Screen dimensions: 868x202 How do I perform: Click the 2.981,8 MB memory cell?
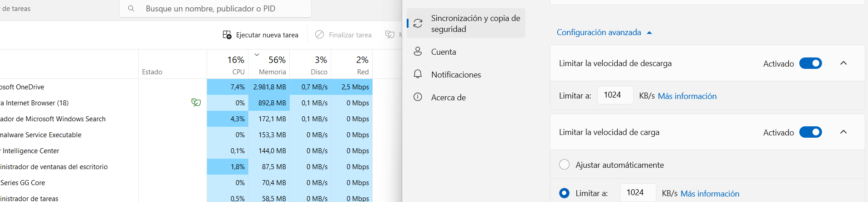pos(269,87)
